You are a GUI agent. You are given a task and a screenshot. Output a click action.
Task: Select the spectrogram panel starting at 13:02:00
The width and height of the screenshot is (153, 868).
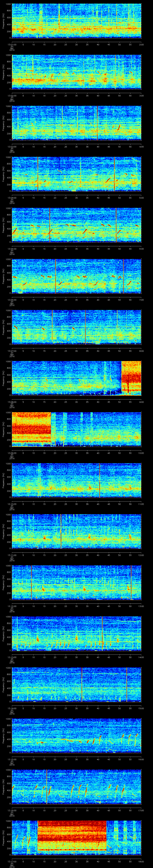(76, 72)
